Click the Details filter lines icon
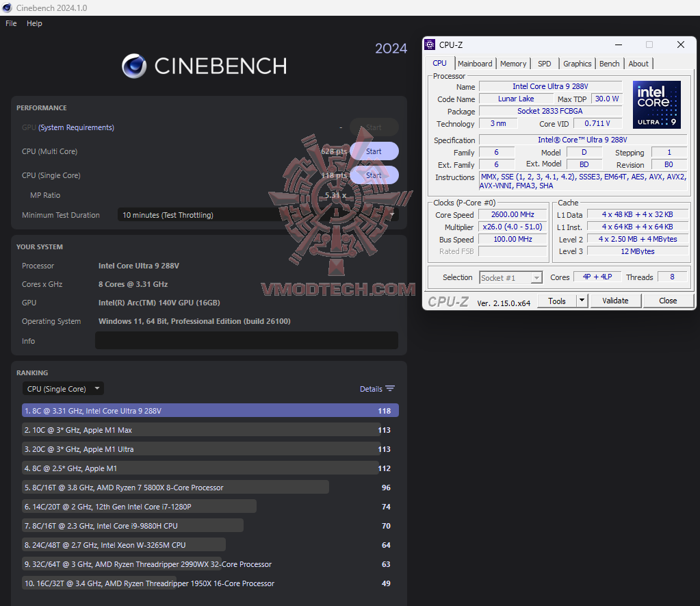 [x=390, y=389]
